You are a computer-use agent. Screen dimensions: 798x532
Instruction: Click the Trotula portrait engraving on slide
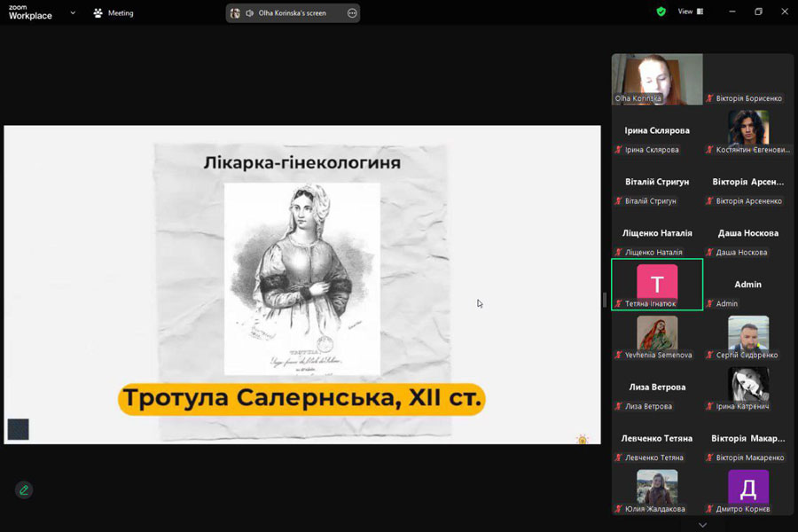(302, 279)
